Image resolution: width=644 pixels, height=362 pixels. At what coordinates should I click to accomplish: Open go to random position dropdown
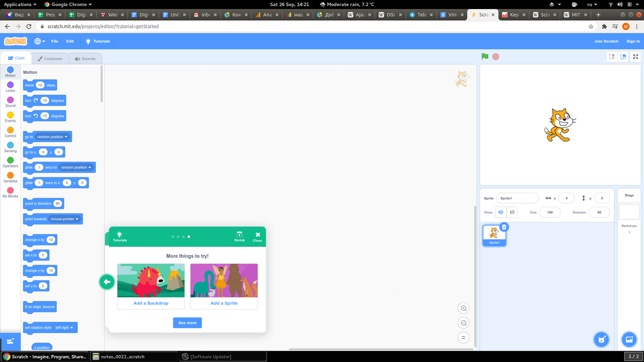[x=53, y=137]
